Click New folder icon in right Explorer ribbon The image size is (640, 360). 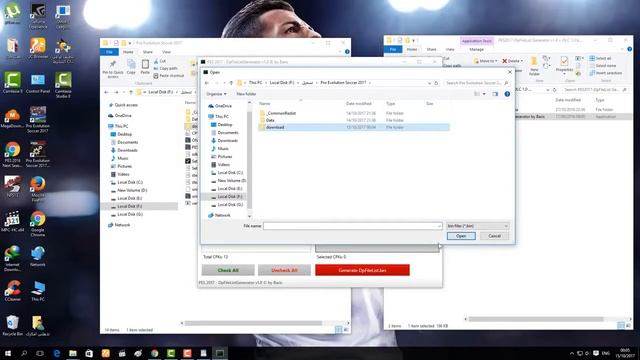(534, 66)
